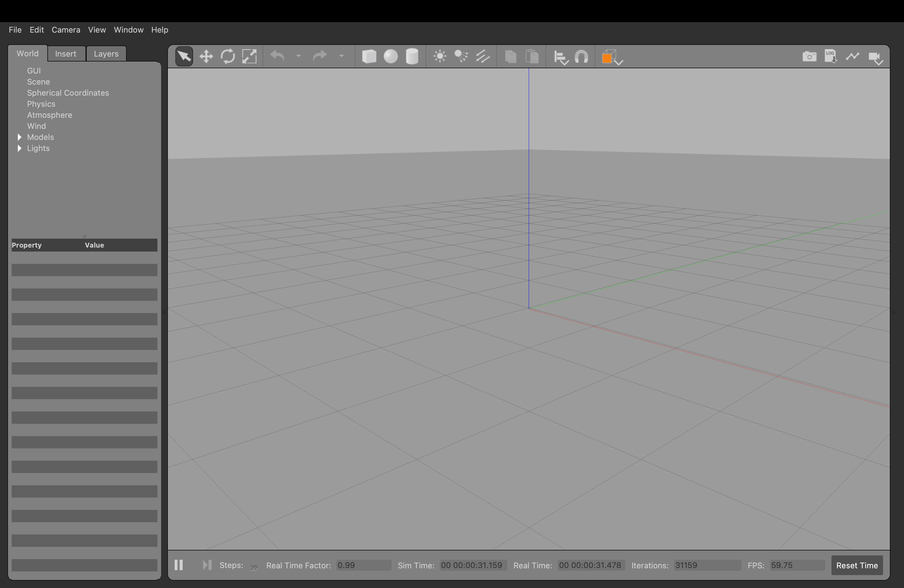
Task: Insert a Box shape
Action: (x=369, y=57)
